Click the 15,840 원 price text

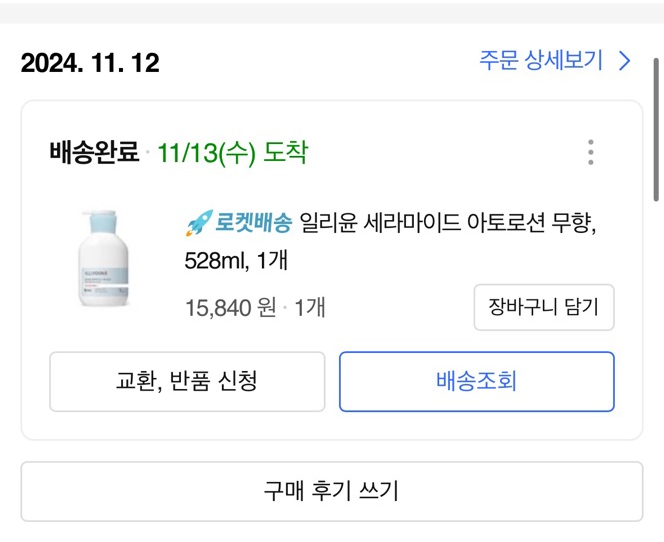point(230,307)
